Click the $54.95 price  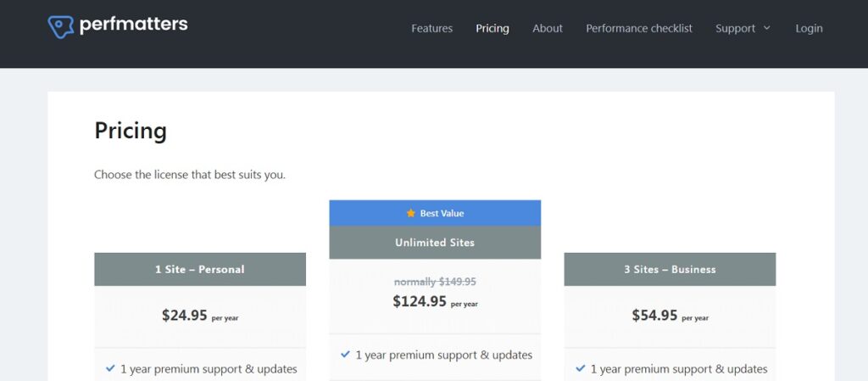[x=654, y=316]
